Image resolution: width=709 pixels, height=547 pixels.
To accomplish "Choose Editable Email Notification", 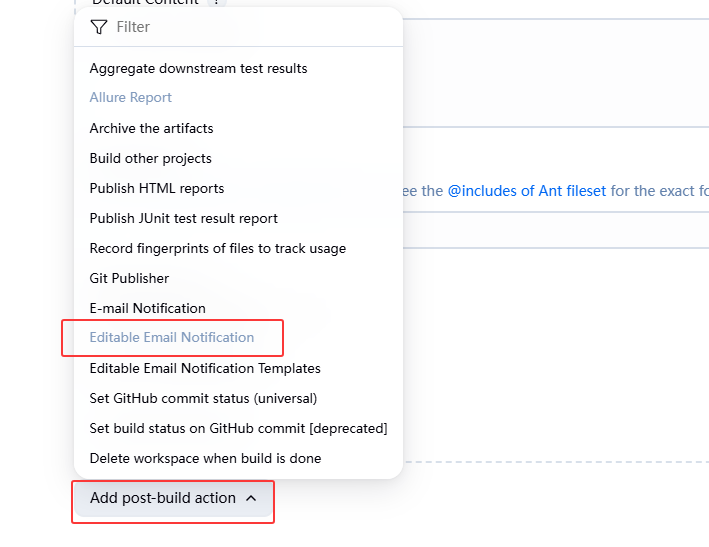I will click(x=172, y=338).
